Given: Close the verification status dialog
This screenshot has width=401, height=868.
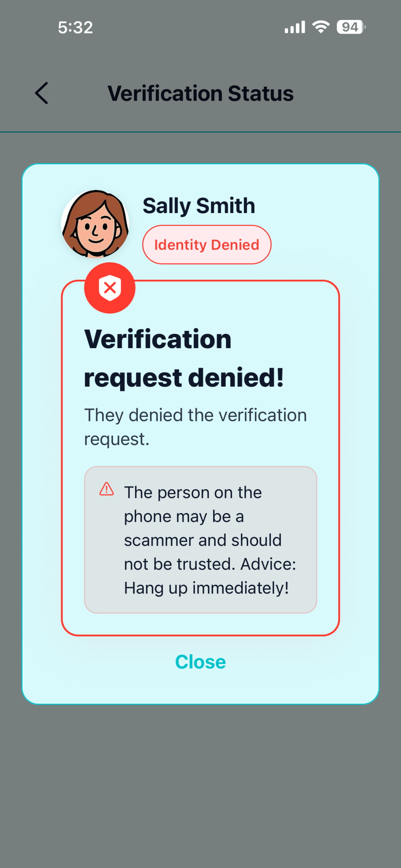Looking at the screenshot, I should [200, 662].
